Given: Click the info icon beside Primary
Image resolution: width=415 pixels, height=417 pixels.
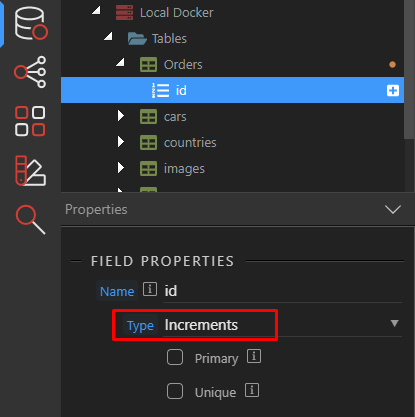Looking at the screenshot, I should click(x=254, y=356).
